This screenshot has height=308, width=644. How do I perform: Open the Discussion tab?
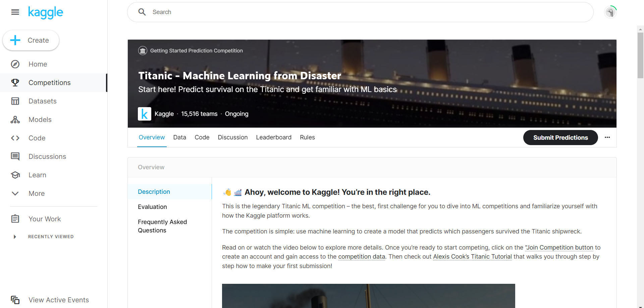coord(233,137)
